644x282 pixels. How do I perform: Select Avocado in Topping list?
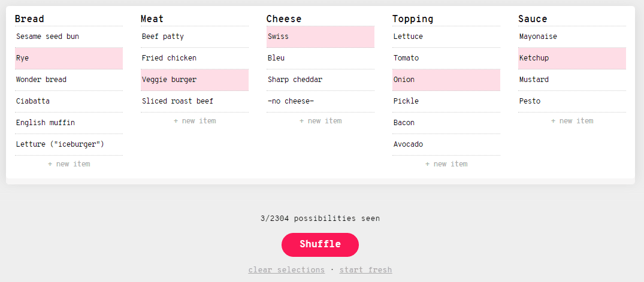pyautogui.click(x=446, y=144)
